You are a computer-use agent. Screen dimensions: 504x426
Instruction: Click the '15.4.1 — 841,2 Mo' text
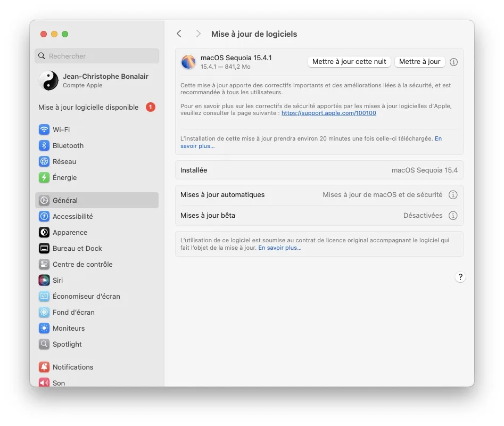pos(225,67)
